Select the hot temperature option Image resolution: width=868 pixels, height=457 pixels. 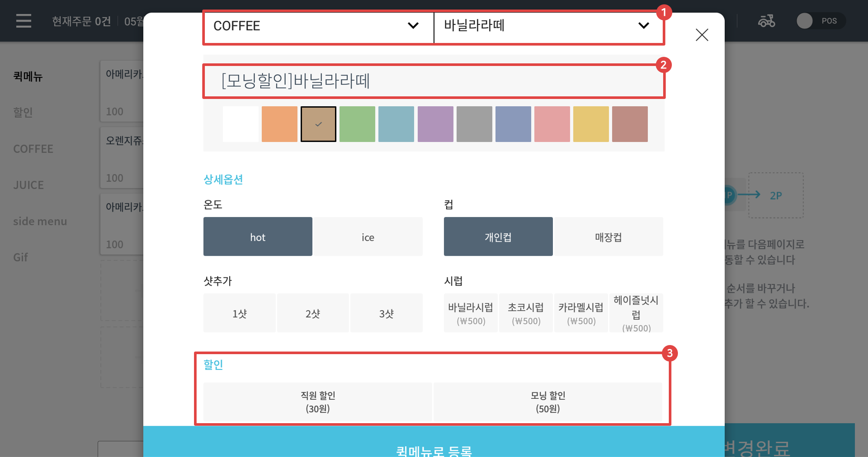[258, 237]
